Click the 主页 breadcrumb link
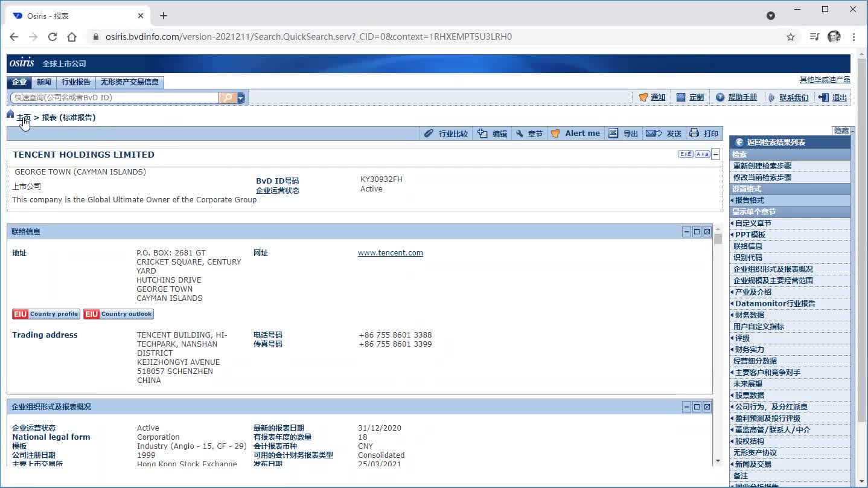Screen dimensions: 868x488 pyautogui.click(x=24, y=118)
